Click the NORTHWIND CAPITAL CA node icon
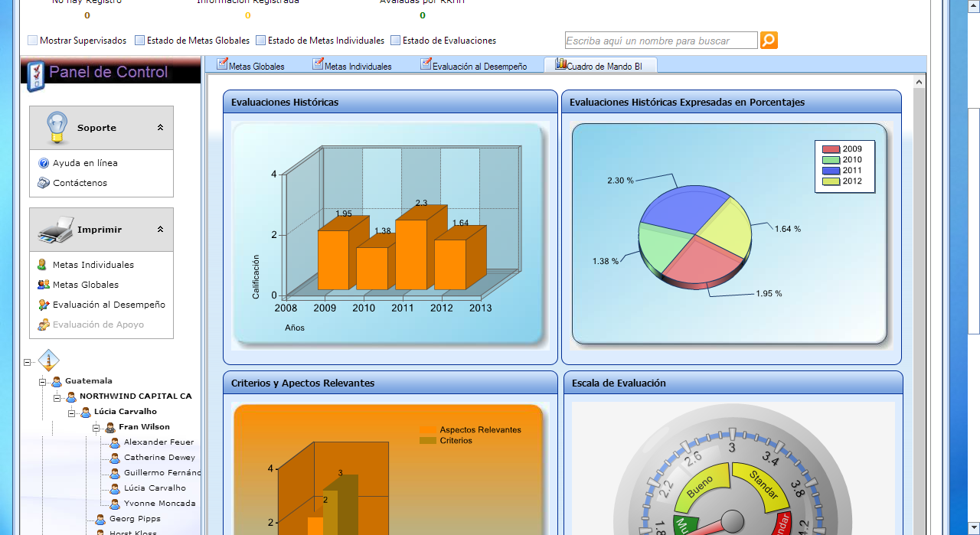 (x=71, y=396)
